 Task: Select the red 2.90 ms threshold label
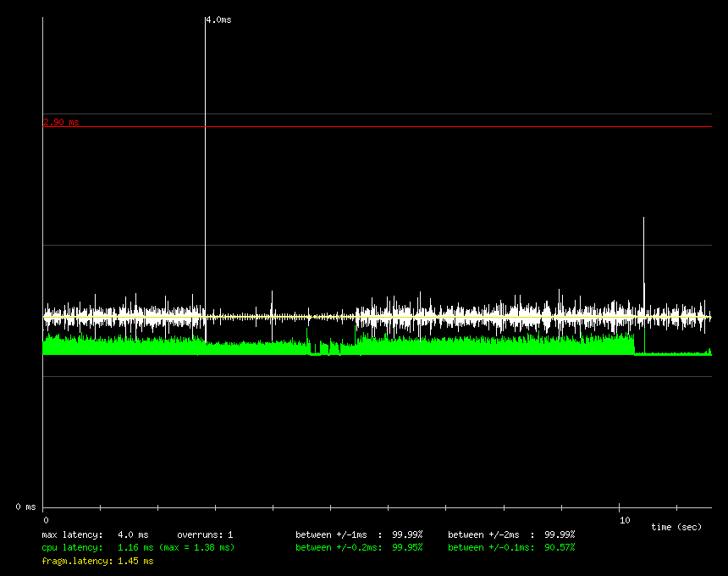click(x=61, y=122)
